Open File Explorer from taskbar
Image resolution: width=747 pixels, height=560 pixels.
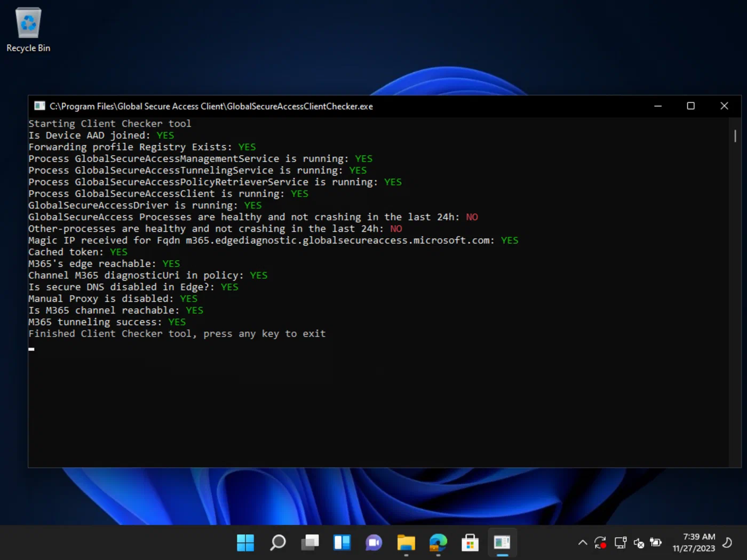[x=406, y=543]
